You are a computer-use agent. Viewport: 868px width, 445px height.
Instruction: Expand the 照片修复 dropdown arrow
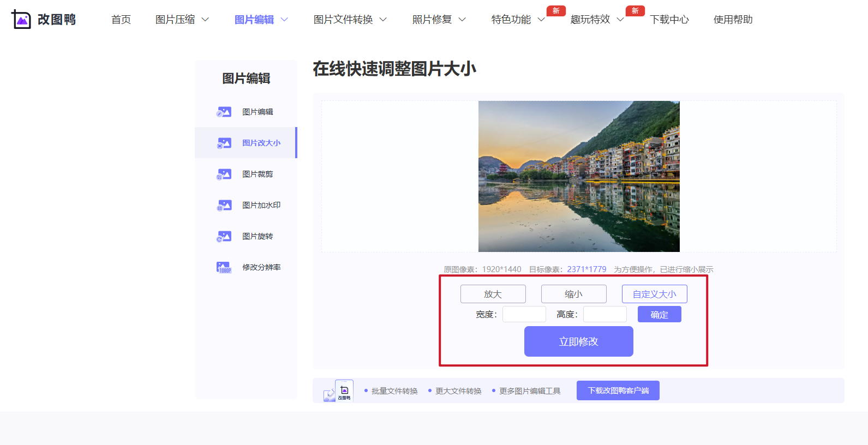click(462, 20)
